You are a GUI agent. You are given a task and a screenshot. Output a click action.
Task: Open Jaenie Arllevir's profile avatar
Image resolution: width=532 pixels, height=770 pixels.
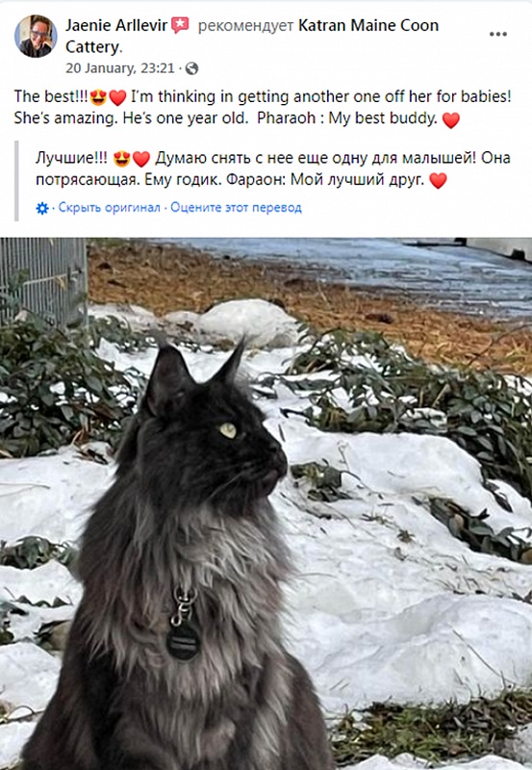(x=36, y=36)
